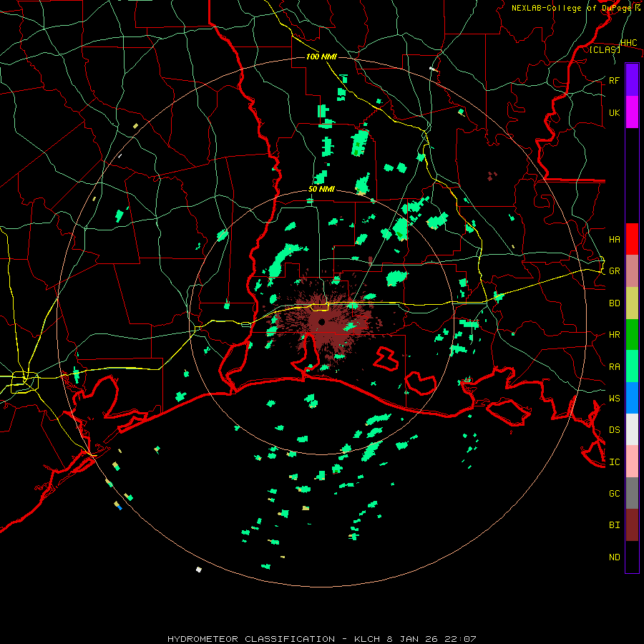Click the DS legend label
Screen dimensions: 644x644
click(614, 429)
